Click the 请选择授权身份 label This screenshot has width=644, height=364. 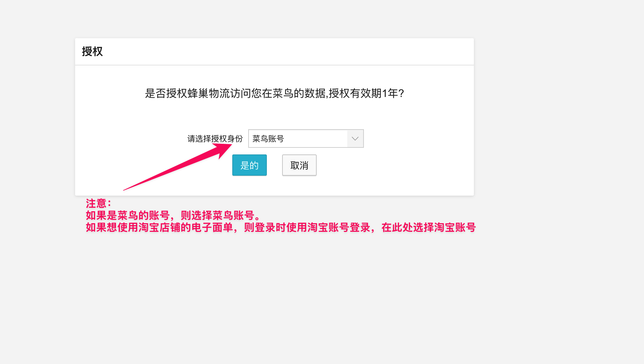click(215, 138)
